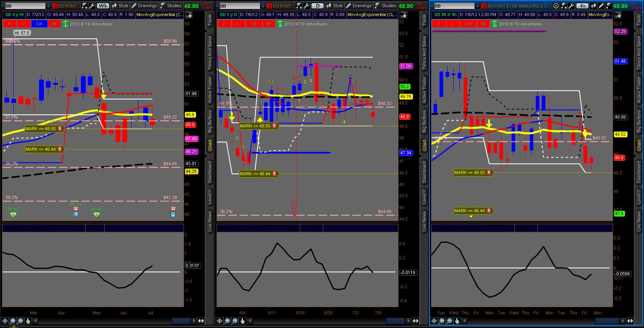Open the Wk timeframe selector
Screen dimensions: 644x328
click(103, 6)
